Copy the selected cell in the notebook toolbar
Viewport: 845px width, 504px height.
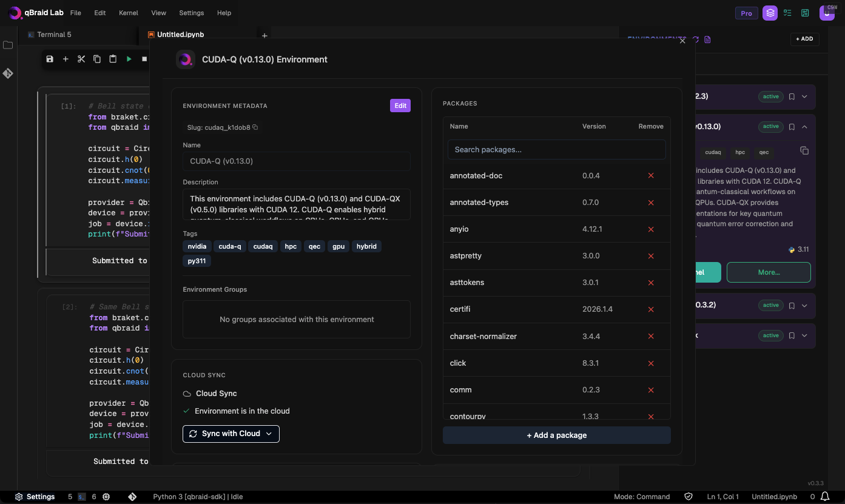(97, 59)
